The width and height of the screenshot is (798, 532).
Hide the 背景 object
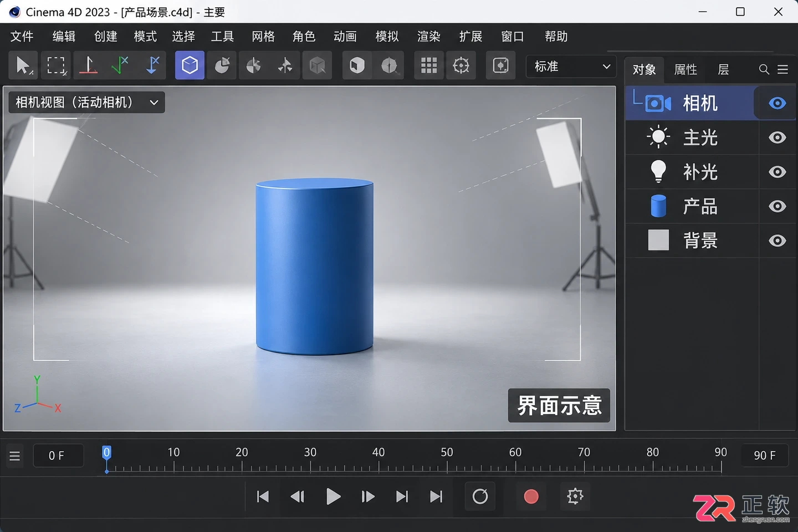point(777,241)
